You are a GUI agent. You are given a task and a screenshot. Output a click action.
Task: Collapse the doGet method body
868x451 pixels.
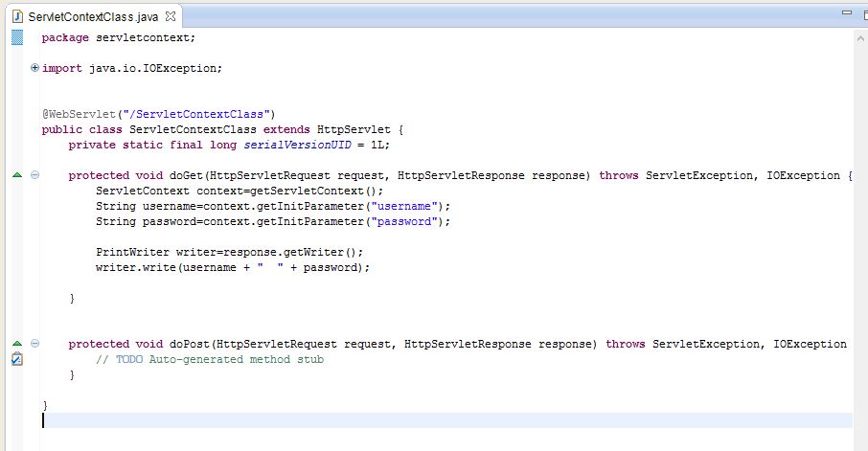point(35,175)
